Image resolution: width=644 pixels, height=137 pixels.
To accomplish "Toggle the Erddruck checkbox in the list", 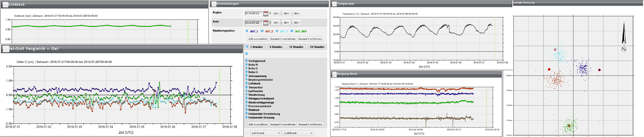I will [246, 110].
